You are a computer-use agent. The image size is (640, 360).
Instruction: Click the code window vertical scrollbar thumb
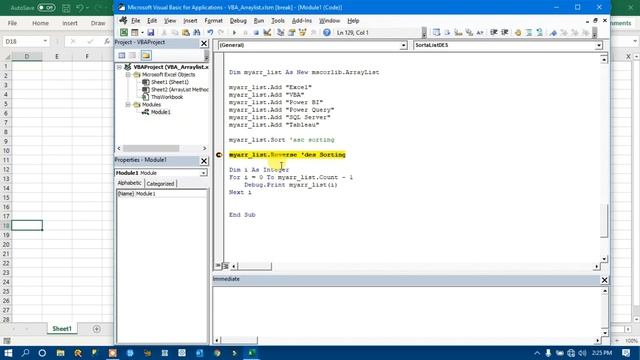[x=604, y=220]
